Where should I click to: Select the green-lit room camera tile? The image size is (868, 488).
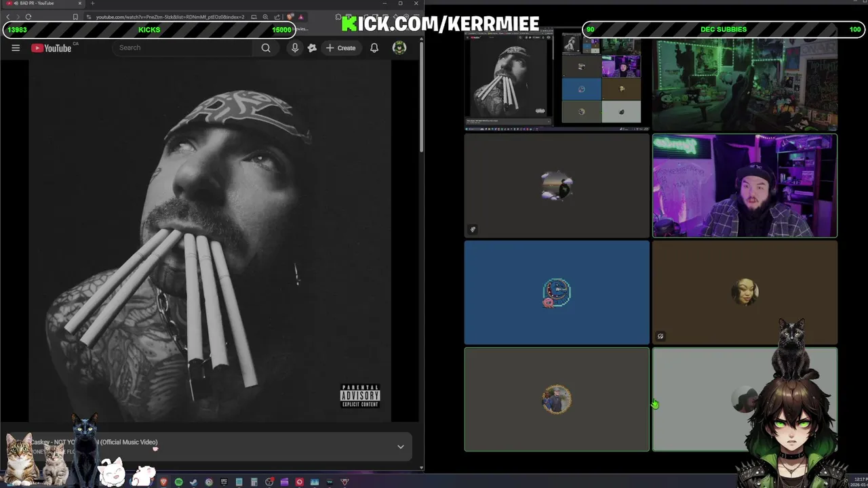[x=745, y=83]
